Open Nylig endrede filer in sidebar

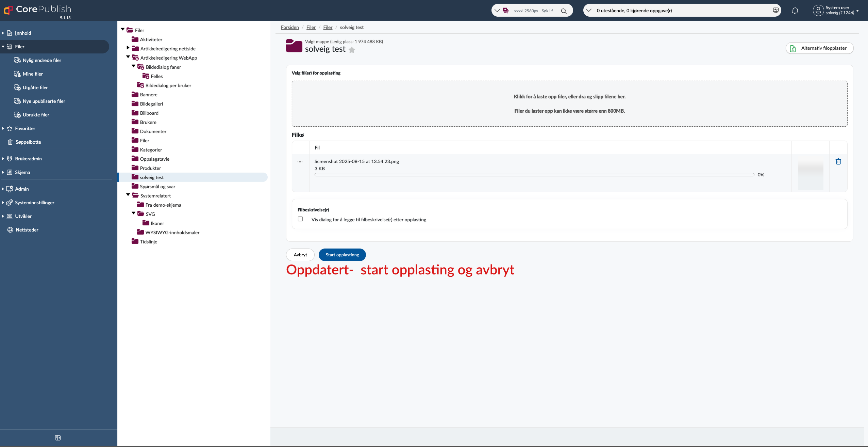pyautogui.click(x=42, y=60)
